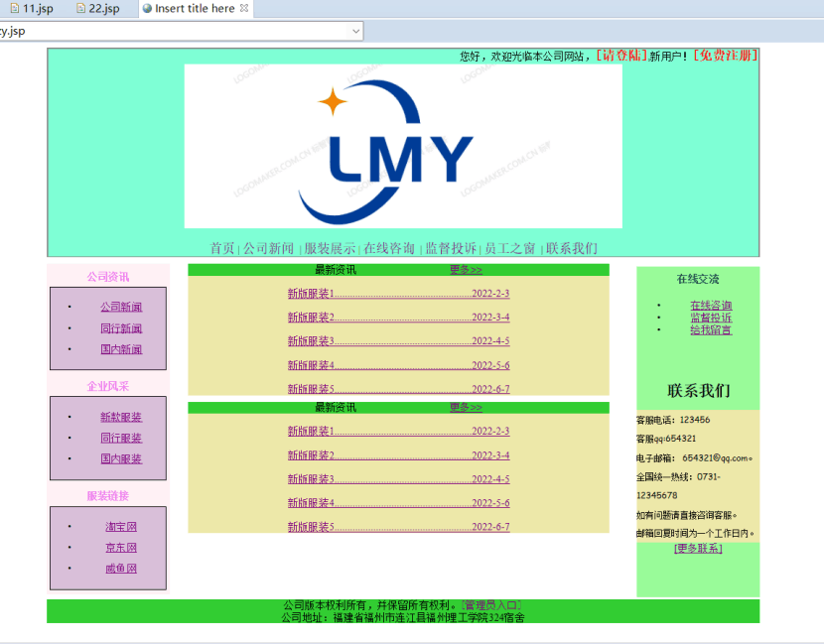Click the 公司地址 footer text line
This screenshot has height=644, width=824.
tap(403, 618)
